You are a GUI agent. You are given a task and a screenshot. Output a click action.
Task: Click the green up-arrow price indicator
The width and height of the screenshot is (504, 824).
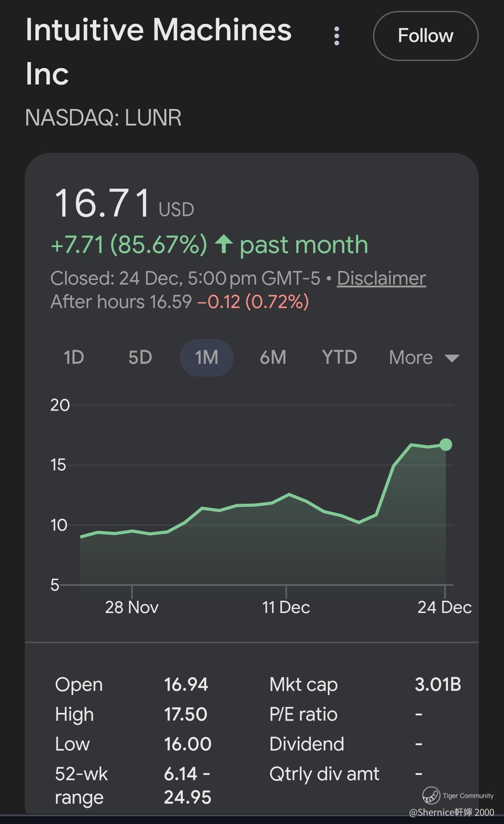[x=224, y=244]
